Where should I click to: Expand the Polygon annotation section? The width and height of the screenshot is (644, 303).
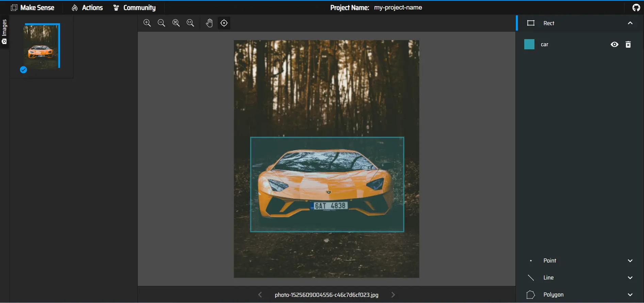click(x=630, y=295)
